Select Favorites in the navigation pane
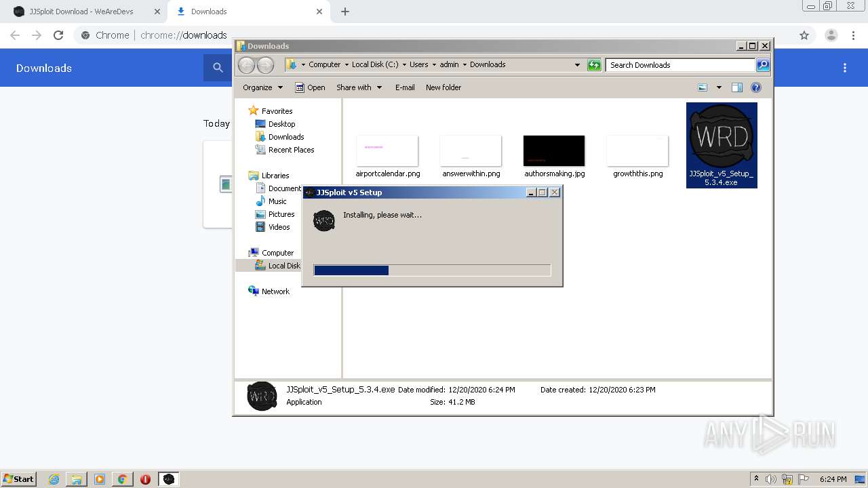The image size is (868, 488). coord(271,111)
